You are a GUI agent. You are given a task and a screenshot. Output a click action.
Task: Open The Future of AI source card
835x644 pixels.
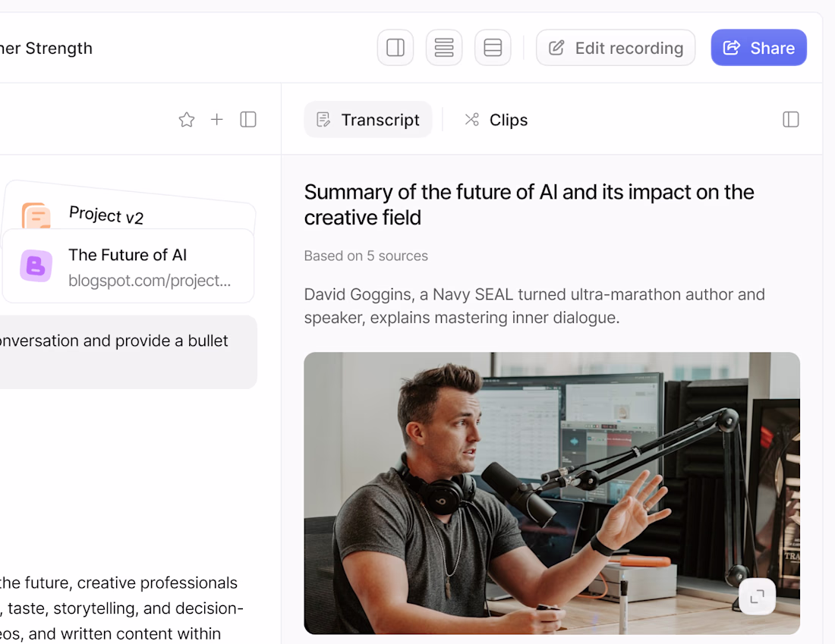pyautogui.click(x=128, y=266)
